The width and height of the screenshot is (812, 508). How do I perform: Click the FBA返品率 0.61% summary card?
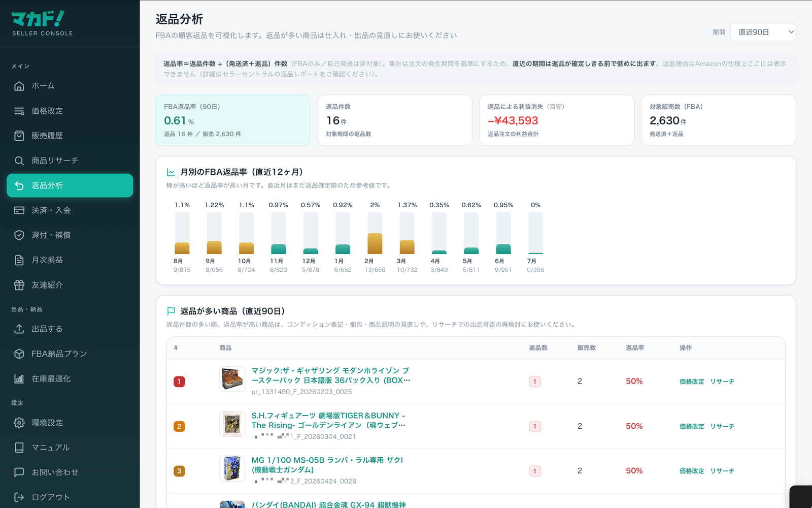[233, 120]
